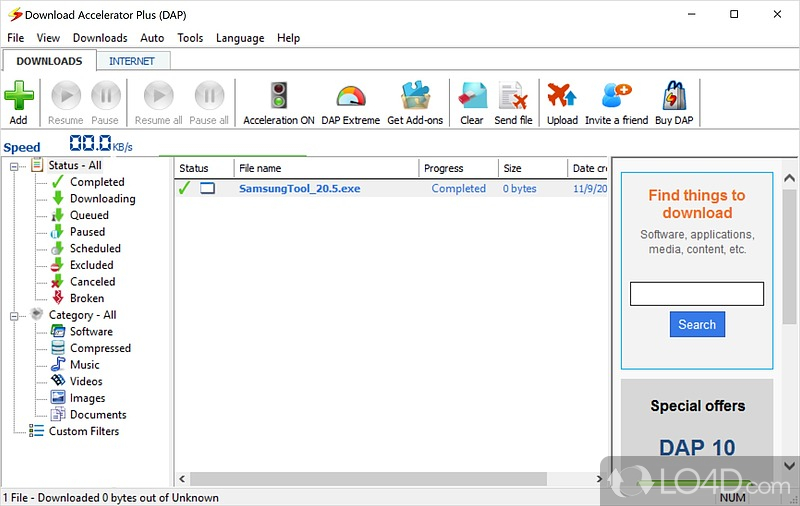The height and width of the screenshot is (506, 800).
Task: Open DAP Extreme speedometer icon
Action: click(350, 98)
